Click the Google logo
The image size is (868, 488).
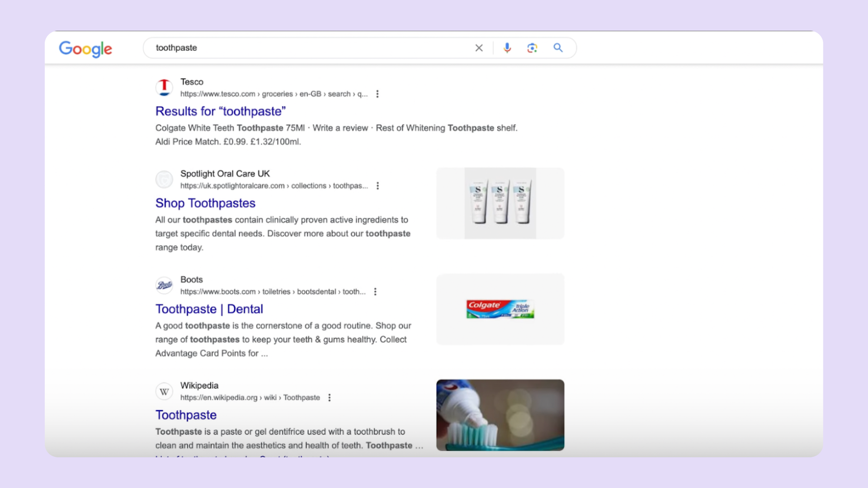click(85, 48)
